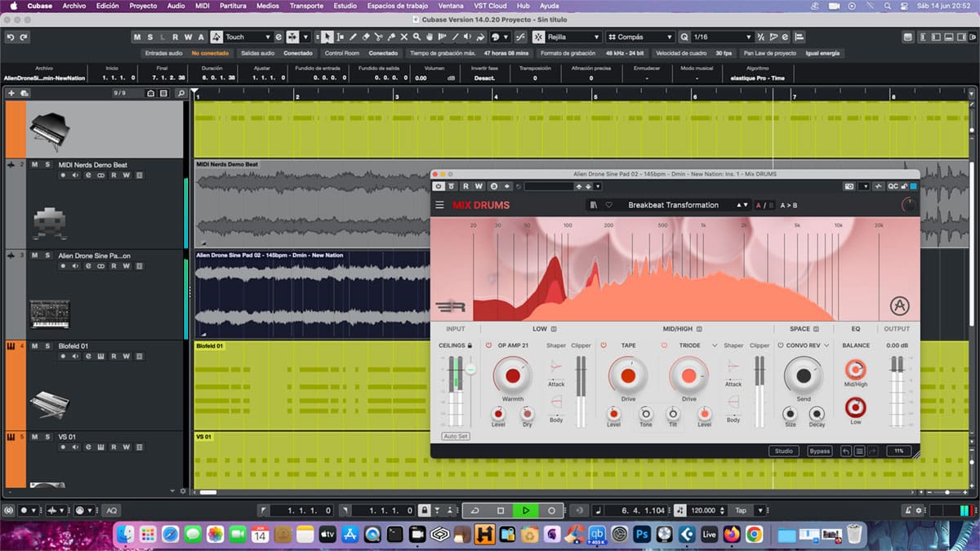Adjust the Send knob in Space
Screen dimensions: 980x551
(x=804, y=375)
